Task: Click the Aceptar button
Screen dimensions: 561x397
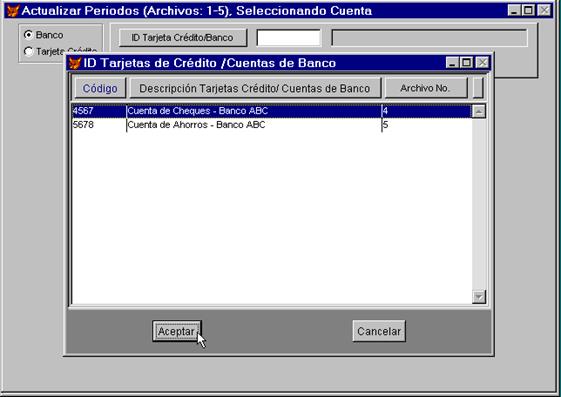Action: click(x=177, y=331)
